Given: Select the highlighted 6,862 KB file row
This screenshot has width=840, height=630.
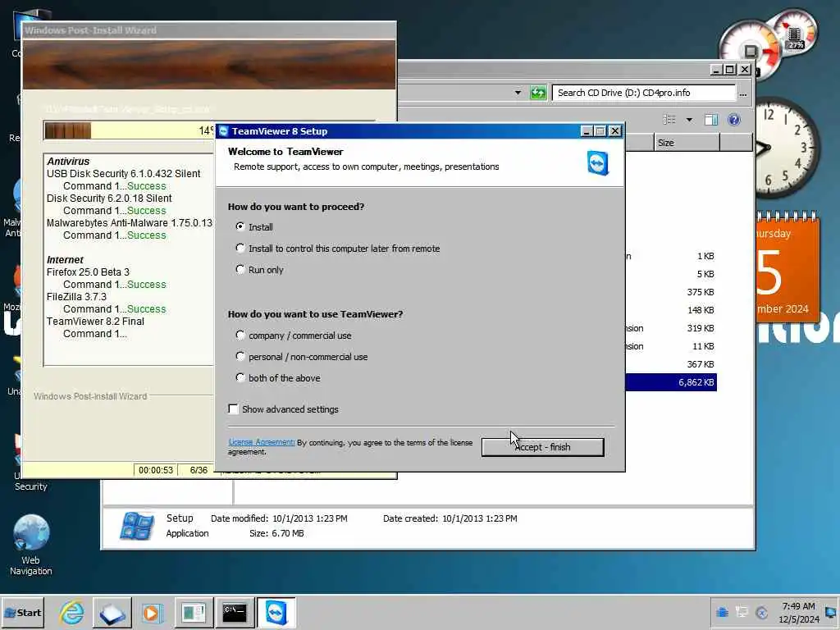Looking at the screenshot, I should pos(671,382).
